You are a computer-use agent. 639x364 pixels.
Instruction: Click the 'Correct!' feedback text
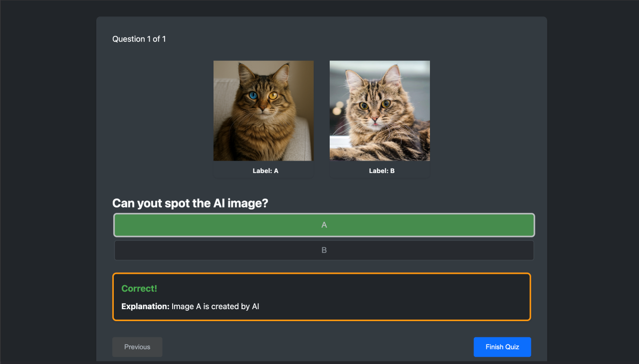pyautogui.click(x=139, y=288)
